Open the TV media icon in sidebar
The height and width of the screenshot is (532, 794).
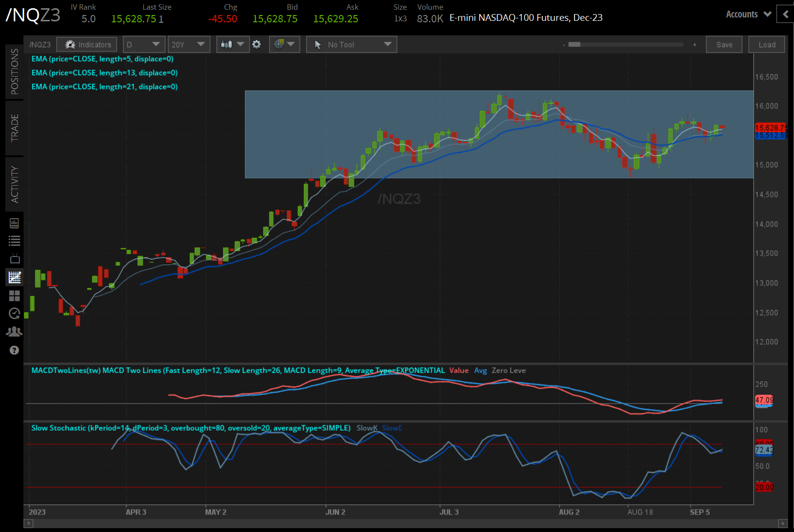tap(14, 258)
